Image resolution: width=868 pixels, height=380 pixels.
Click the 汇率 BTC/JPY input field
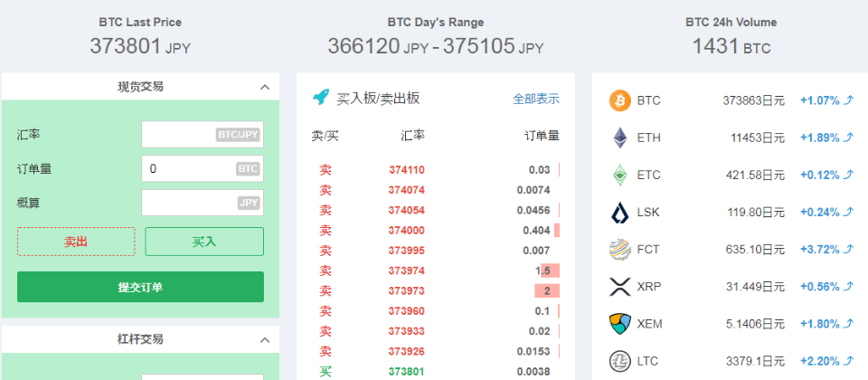(203, 135)
